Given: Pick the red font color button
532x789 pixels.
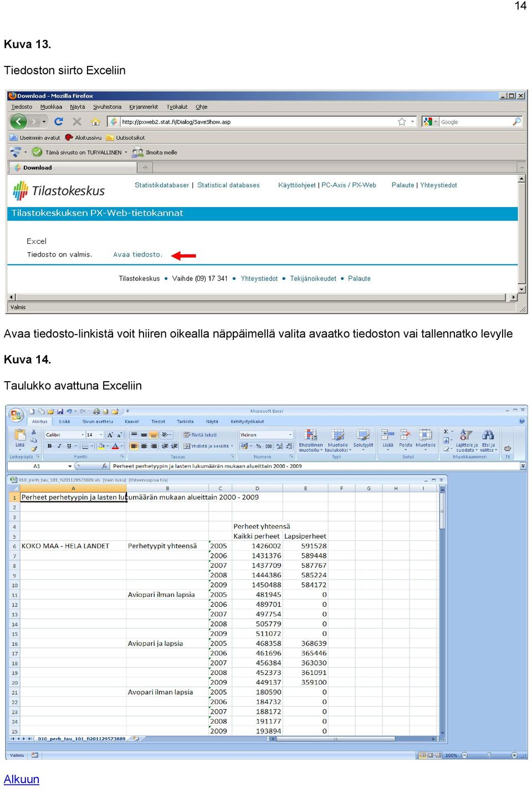Looking at the screenshot, I should (x=115, y=446).
